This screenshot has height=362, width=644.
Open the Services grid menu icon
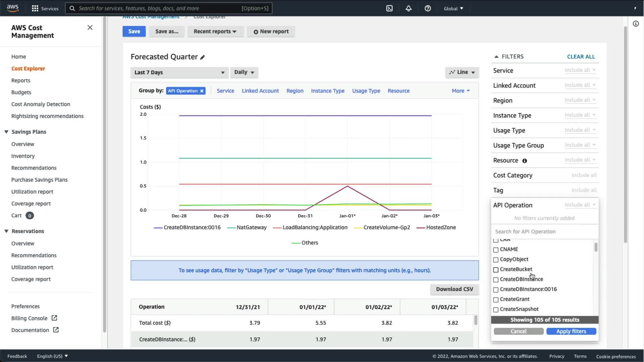point(35,8)
